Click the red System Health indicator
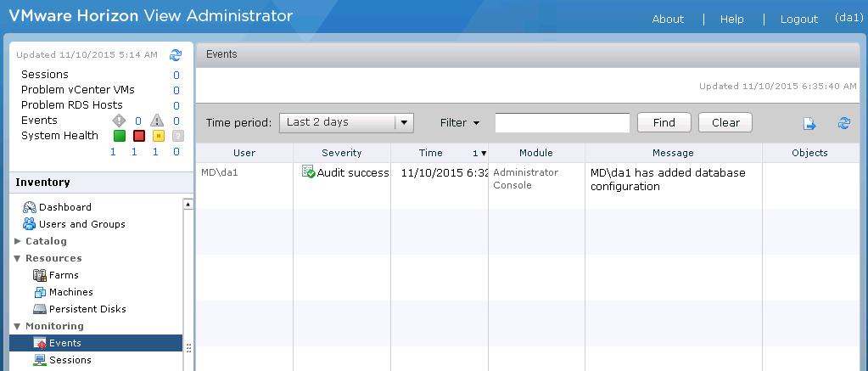Screen dimensions: 868x371 (x=139, y=136)
